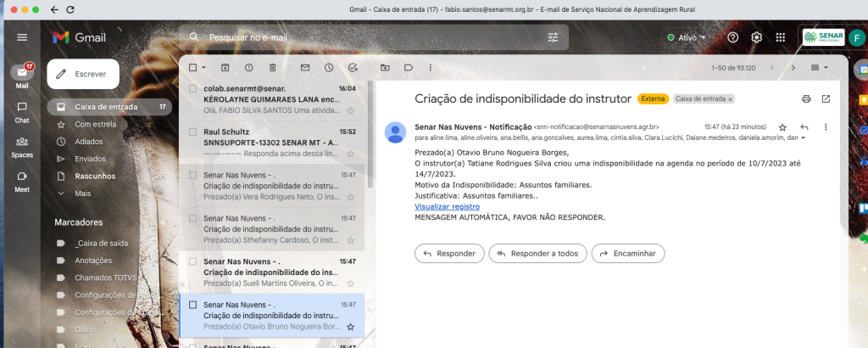The height and width of the screenshot is (348, 868).
Task: Tick checkbox for Raul Schultz email
Action: click(193, 132)
